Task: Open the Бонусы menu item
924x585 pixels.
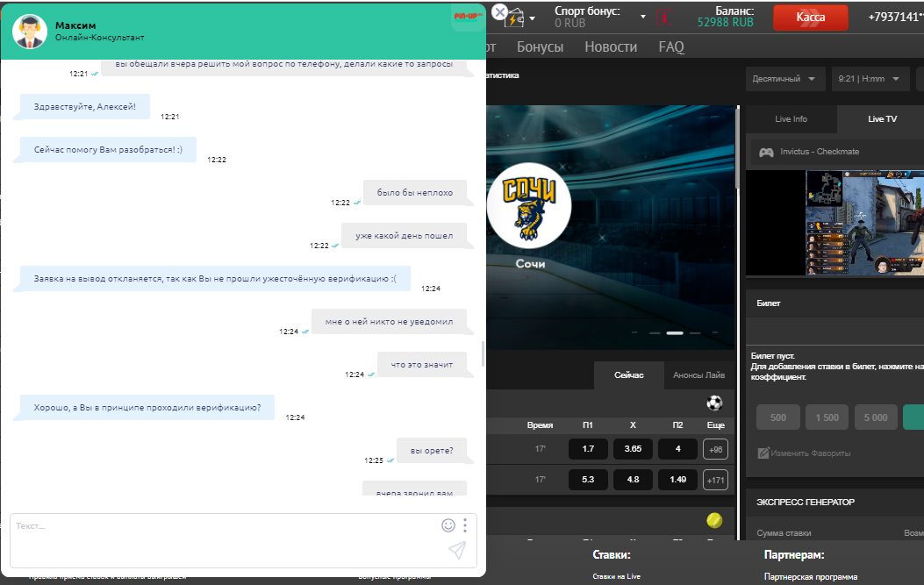Action: [540, 47]
